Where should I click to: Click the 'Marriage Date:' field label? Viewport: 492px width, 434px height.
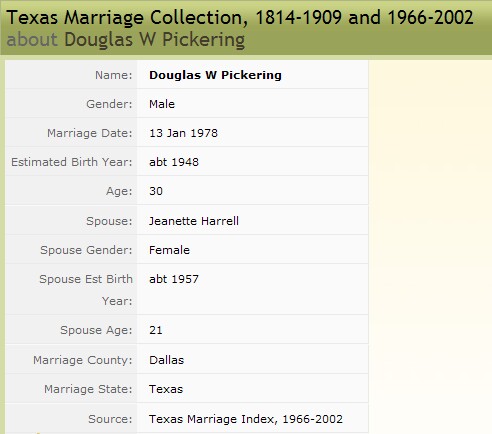tap(90, 133)
